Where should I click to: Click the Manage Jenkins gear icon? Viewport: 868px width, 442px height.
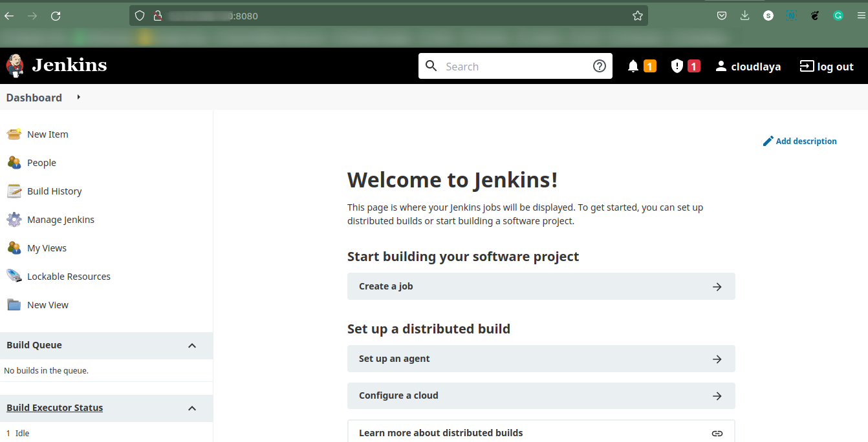point(14,220)
